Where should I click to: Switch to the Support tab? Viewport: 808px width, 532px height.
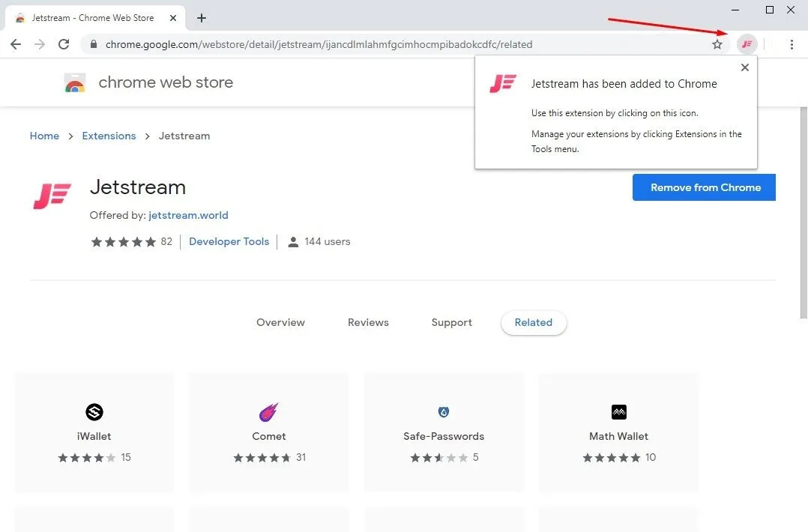click(451, 322)
